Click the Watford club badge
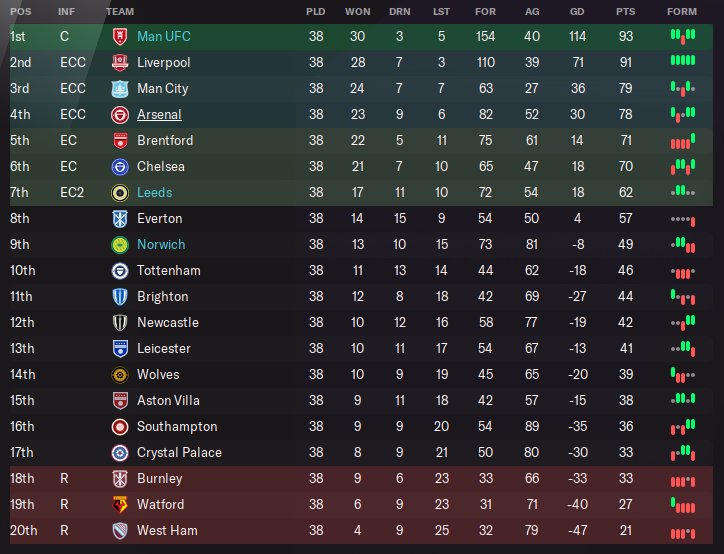 (119, 504)
